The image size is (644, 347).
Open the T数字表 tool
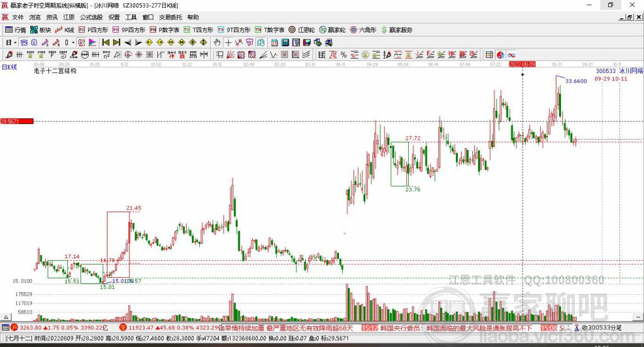270,30
